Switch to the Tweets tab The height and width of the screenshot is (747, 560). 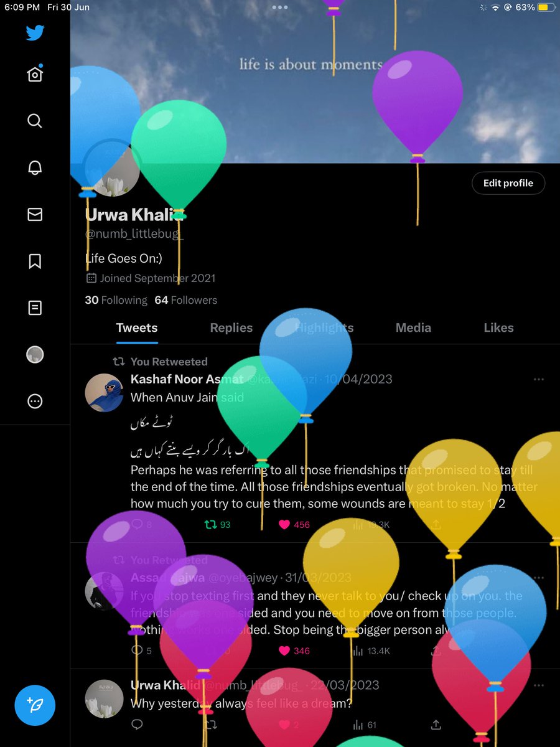[137, 327]
